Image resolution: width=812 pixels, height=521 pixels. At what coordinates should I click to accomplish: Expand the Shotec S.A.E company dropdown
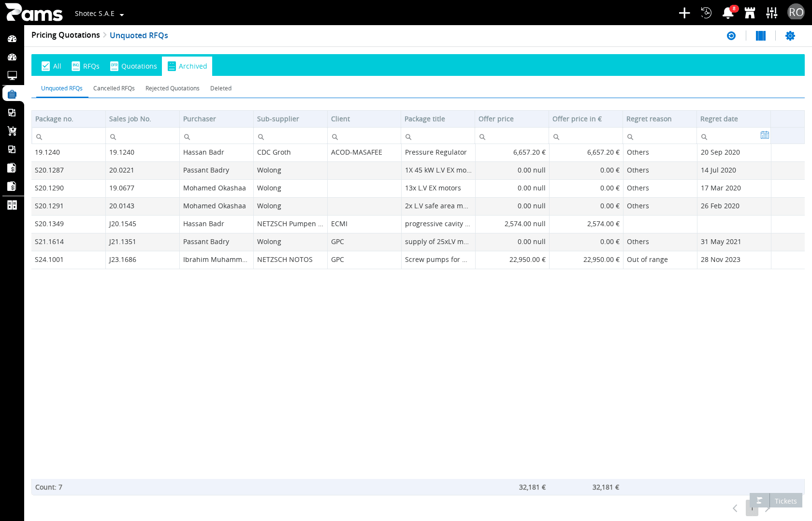click(100, 14)
